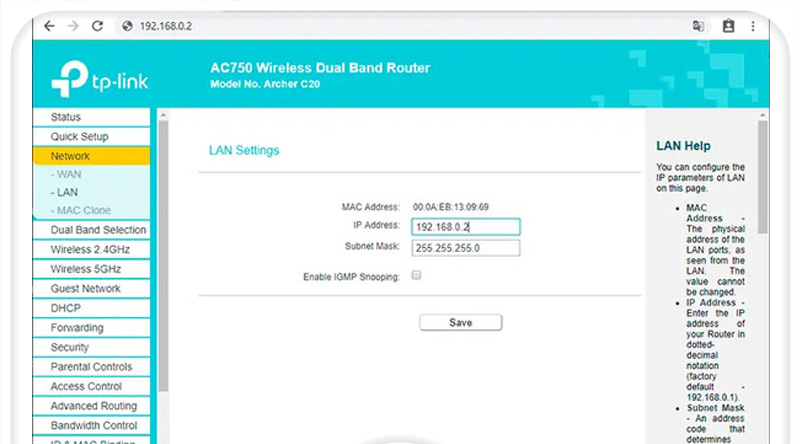Screen dimensions: 800x444
Task: Go to Wireless 2.4GHz settings
Action: click(x=91, y=249)
